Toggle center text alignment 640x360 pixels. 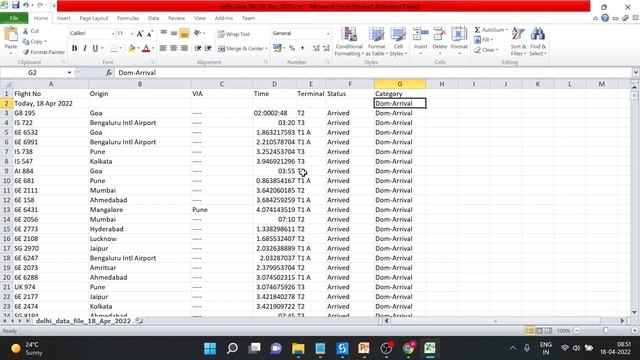pyautogui.click(x=173, y=49)
